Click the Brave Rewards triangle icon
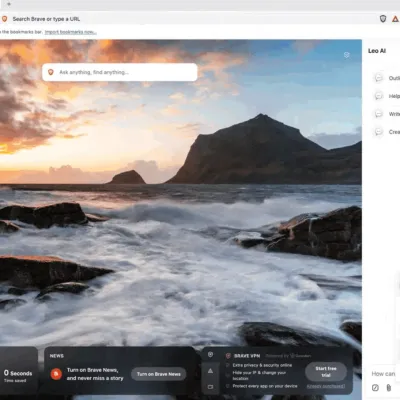The height and width of the screenshot is (400, 400). point(395,19)
